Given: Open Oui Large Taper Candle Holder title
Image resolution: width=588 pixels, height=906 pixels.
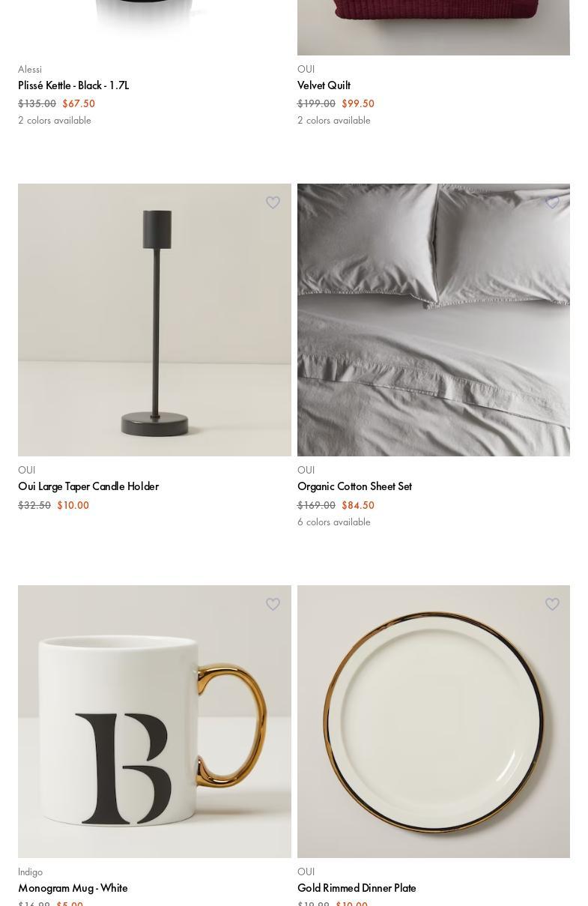Looking at the screenshot, I should [x=88, y=486].
